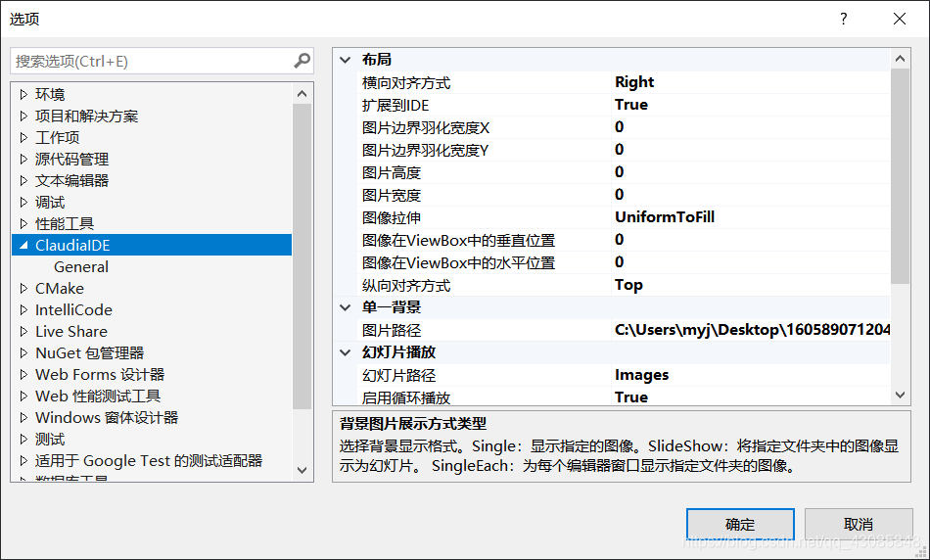930x560 pixels.
Task: Select the CMake tree item label
Action: (x=60, y=288)
